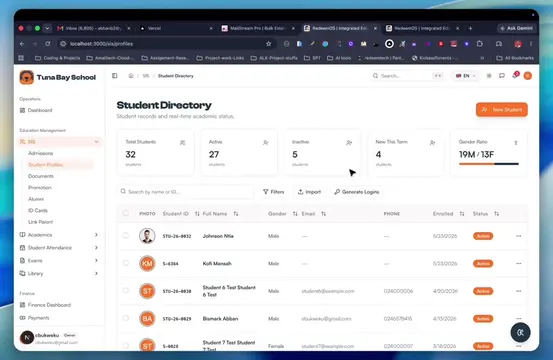
Task: Check the box for Kofi Mensah
Action: pyautogui.click(x=126, y=263)
